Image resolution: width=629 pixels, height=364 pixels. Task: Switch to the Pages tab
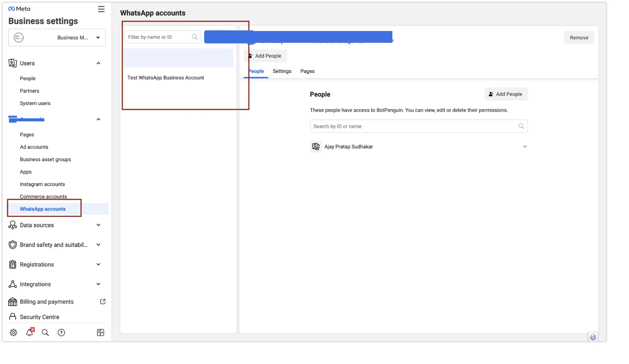click(x=307, y=71)
